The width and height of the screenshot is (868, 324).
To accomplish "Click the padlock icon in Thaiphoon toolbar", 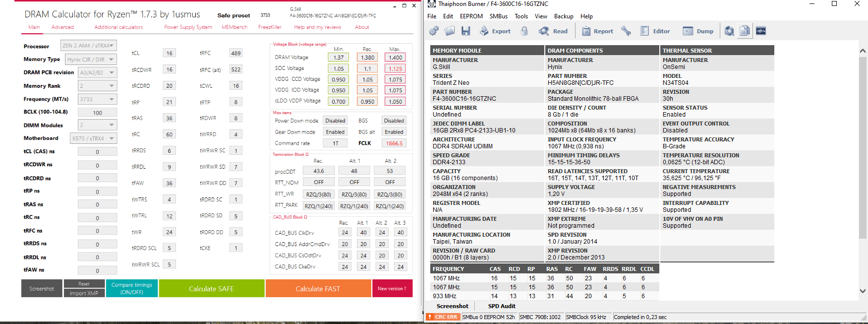I will (524, 31).
